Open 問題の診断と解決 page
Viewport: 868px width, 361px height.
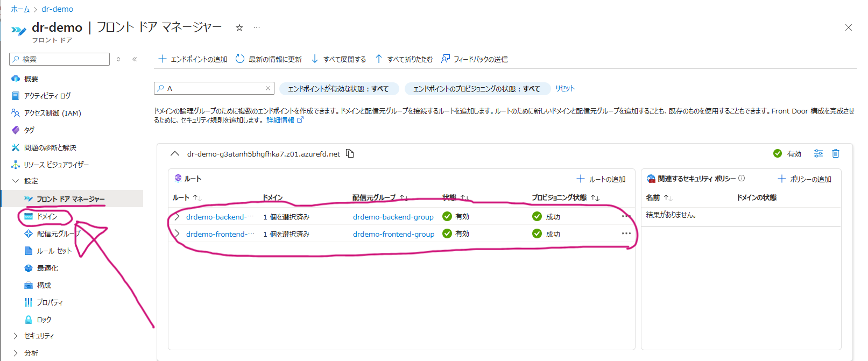(x=50, y=147)
